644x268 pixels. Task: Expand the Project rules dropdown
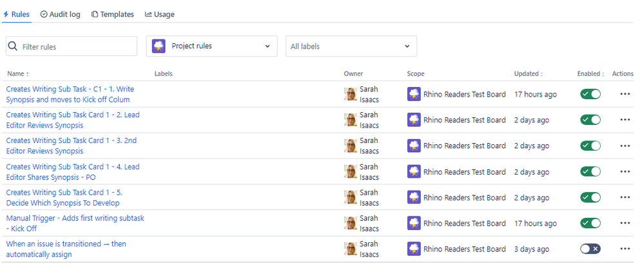pyautogui.click(x=211, y=46)
